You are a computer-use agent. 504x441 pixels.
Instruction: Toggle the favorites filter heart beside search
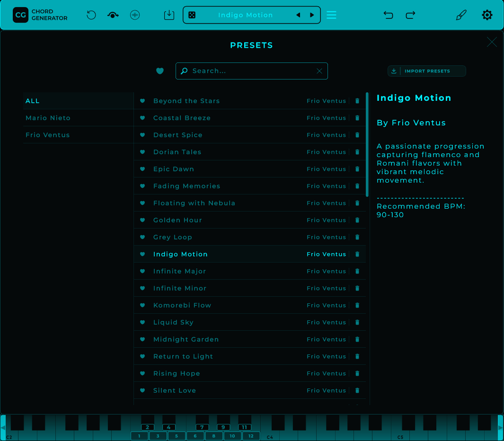(160, 71)
